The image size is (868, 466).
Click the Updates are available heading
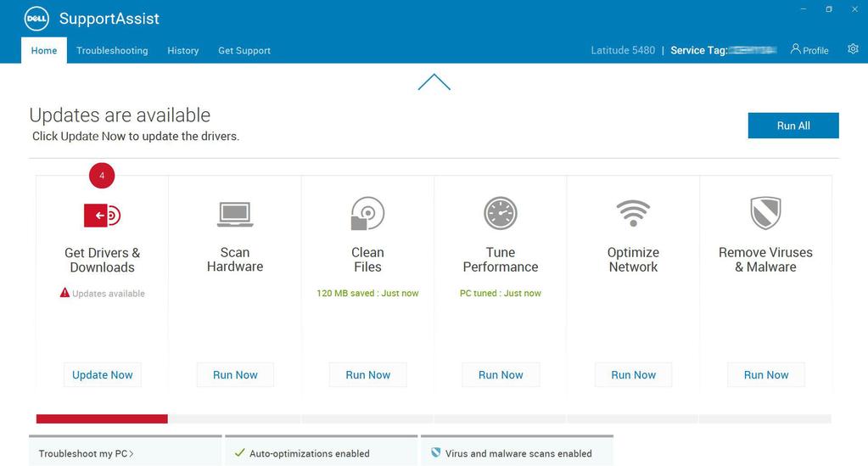[120, 115]
